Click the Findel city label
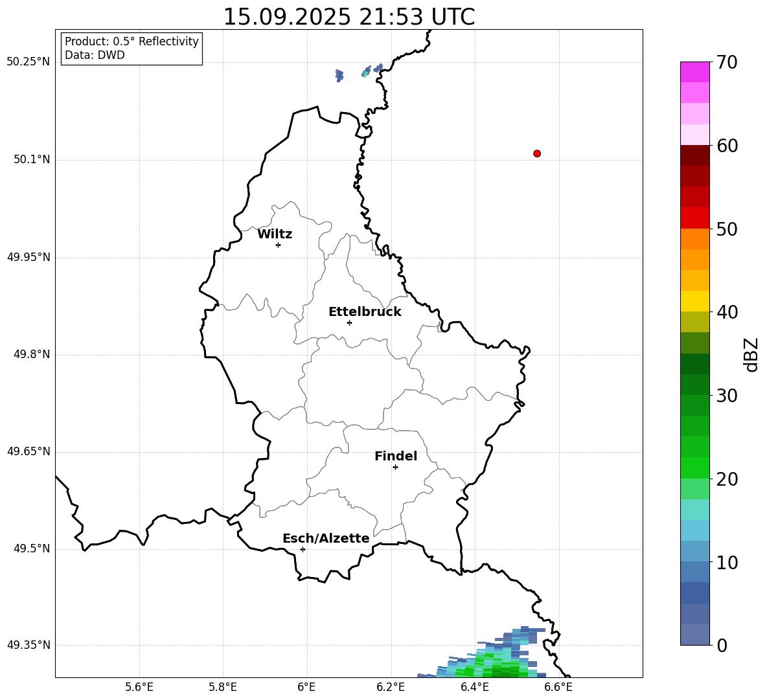The image size is (767, 700). click(396, 456)
